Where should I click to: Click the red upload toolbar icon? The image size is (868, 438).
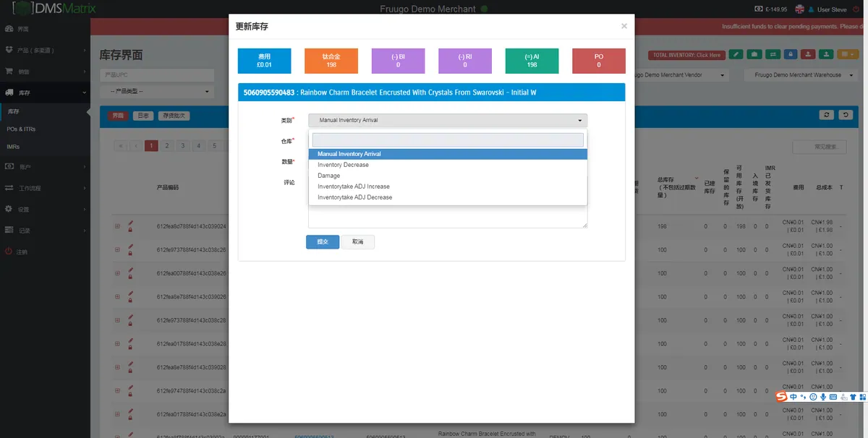click(x=809, y=54)
